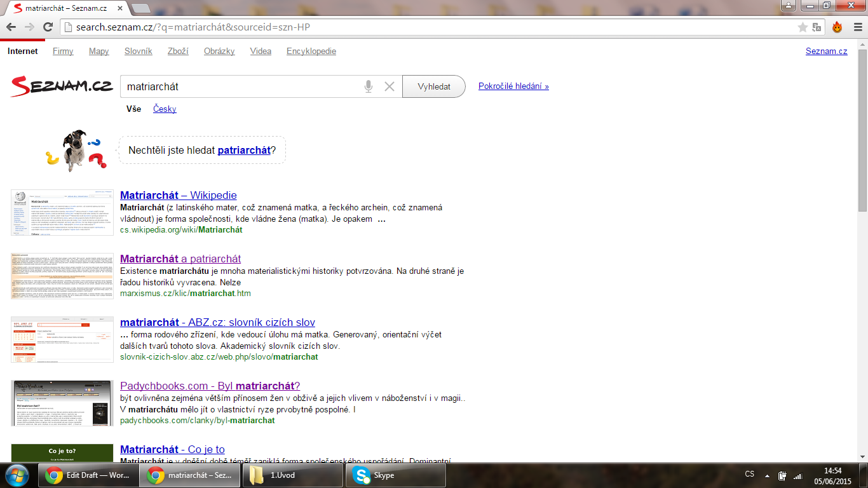Reload the Seznam search page
The image size is (868, 488).
click(x=48, y=27)
